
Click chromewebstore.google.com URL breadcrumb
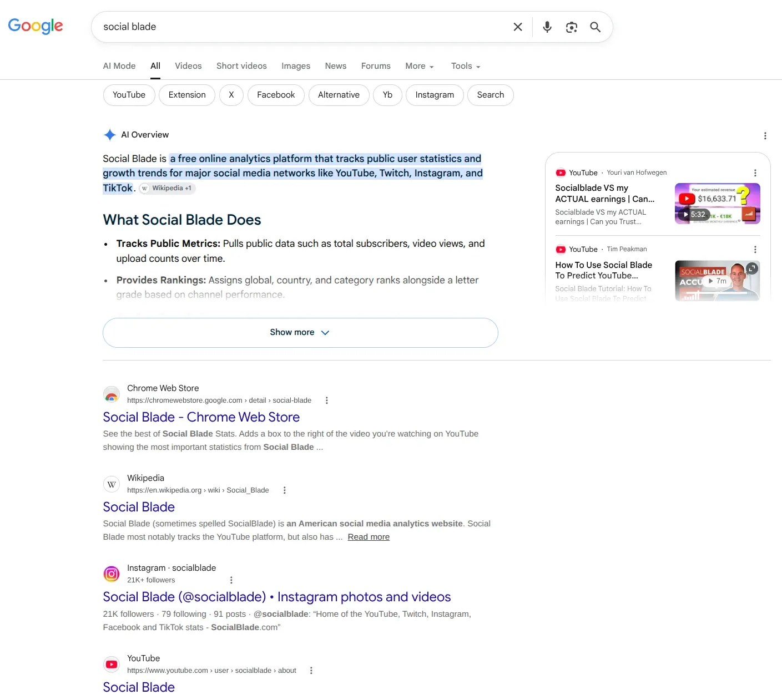(x=219, y=400)
